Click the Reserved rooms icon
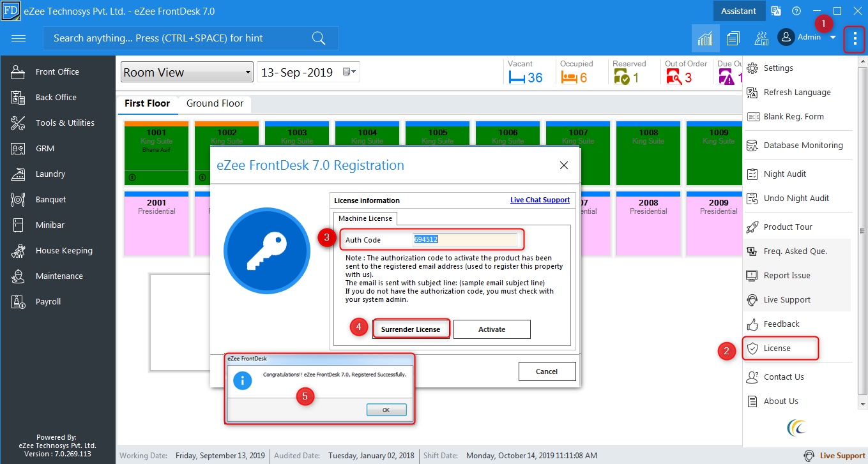The image size is (868, 464). click(621, 78)
